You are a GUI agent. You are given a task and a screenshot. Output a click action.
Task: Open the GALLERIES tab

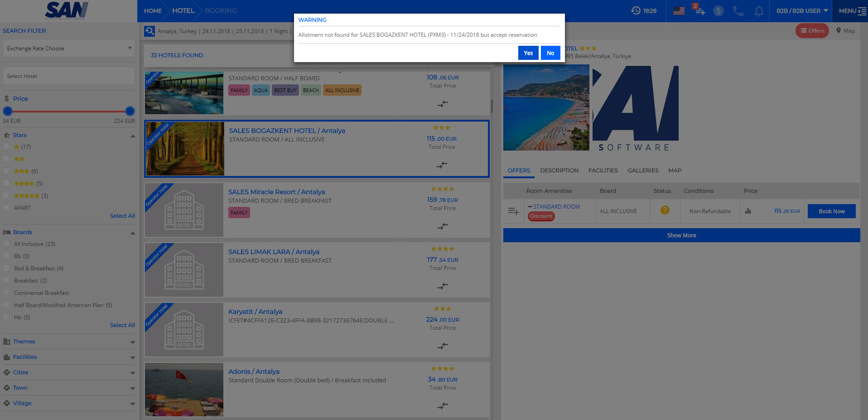tap(642, 171)
